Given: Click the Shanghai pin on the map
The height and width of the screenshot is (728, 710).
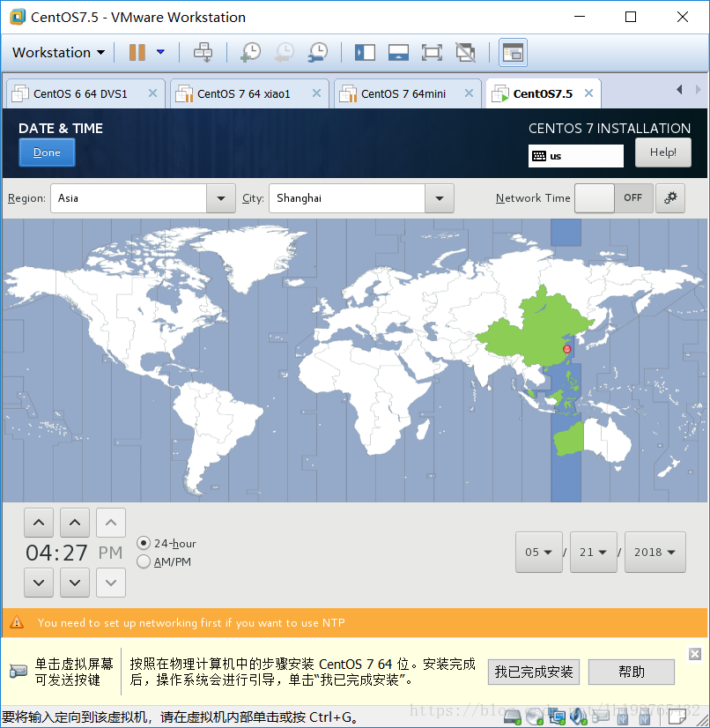Looking at the screenshot, I should [x=566, y=350].
